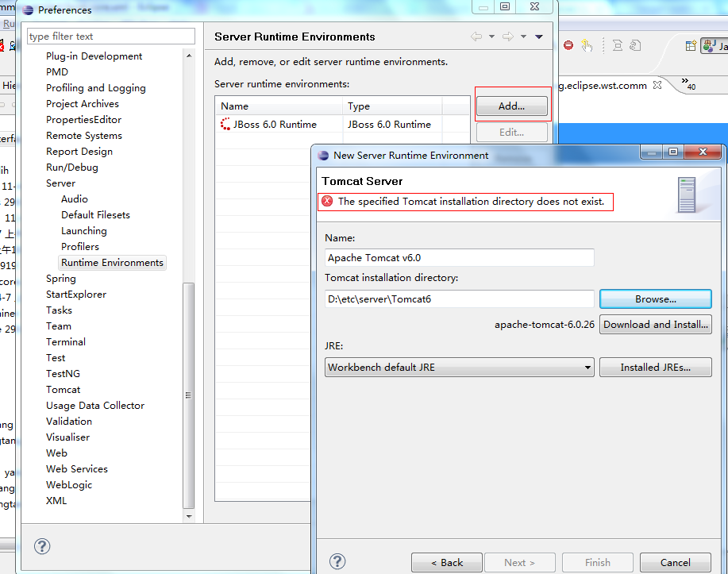Click the Add... button
This screenshot has width=728, height=574.
(511, 106)
